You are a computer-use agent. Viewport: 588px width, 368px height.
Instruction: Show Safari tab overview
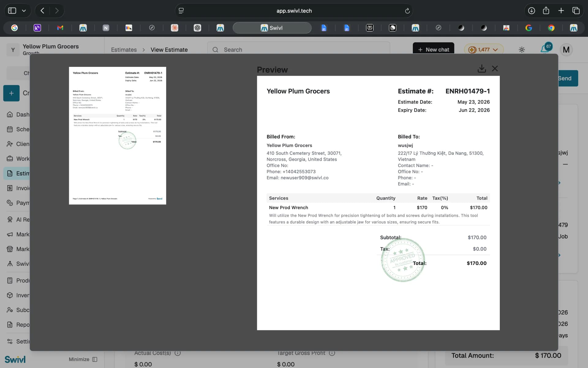click(576, 11)
